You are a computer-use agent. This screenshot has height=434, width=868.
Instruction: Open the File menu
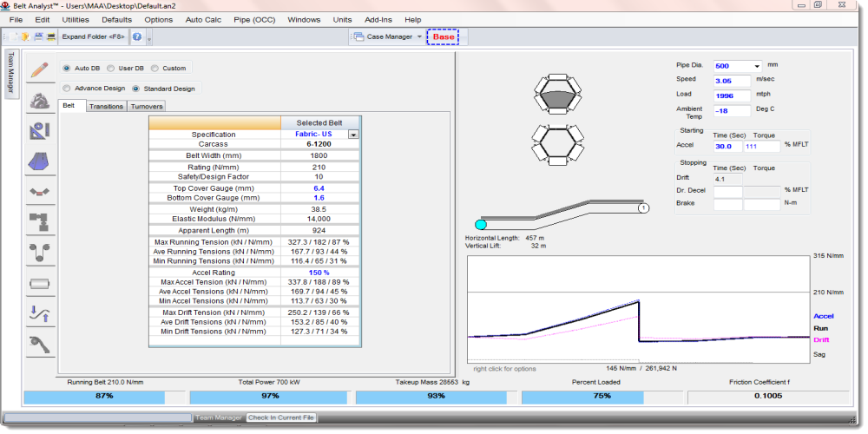(16, 19)
